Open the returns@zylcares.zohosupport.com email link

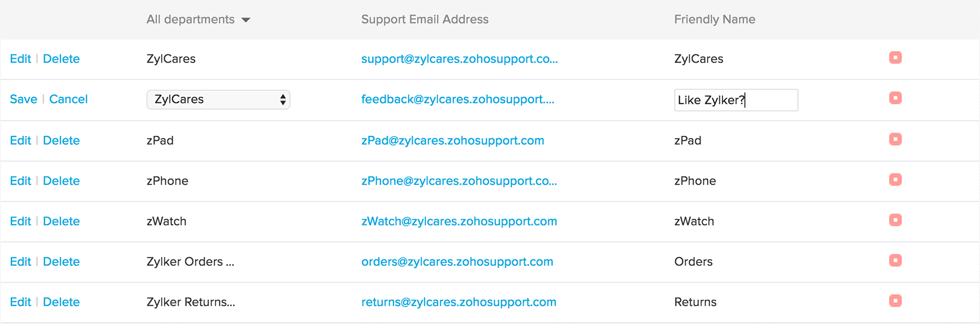pyautogui.click(x=458, y=302)
